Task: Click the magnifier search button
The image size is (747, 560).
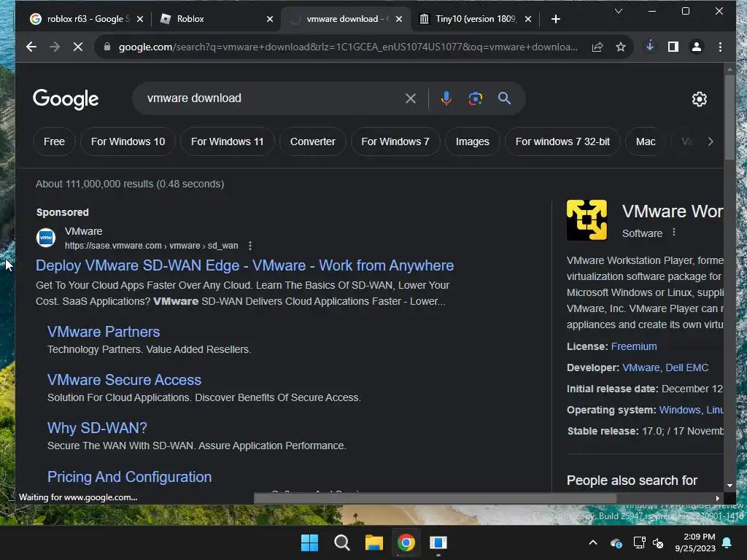Action: (x=504, y=98)
